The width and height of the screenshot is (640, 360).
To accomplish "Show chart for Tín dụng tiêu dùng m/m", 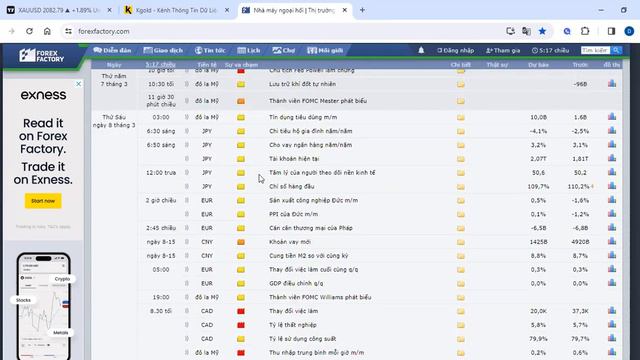I will [612, 117].
